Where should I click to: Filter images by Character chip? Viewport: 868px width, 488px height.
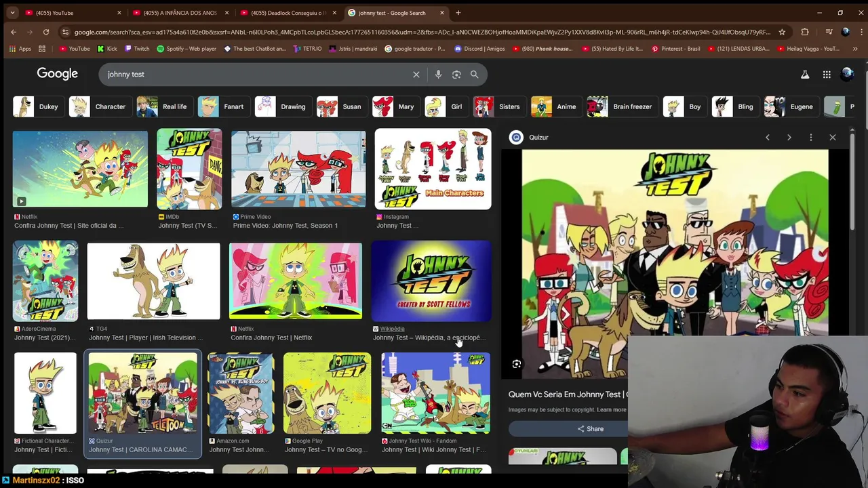tap(100, 106)
